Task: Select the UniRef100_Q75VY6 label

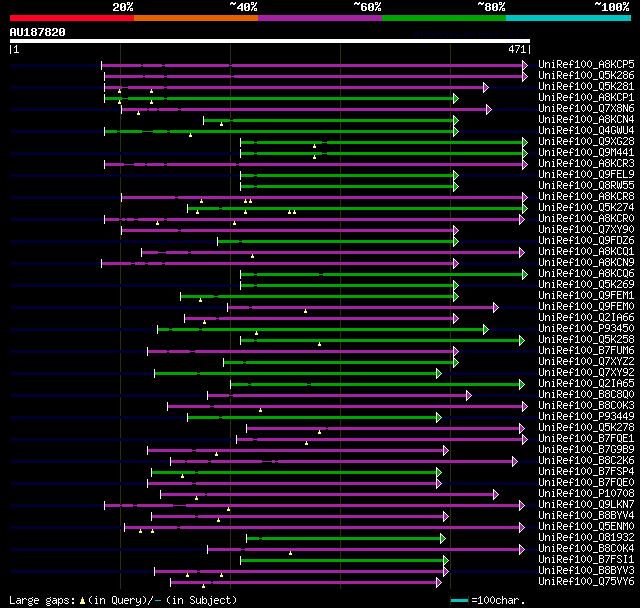Action: (x=586, y=582)
